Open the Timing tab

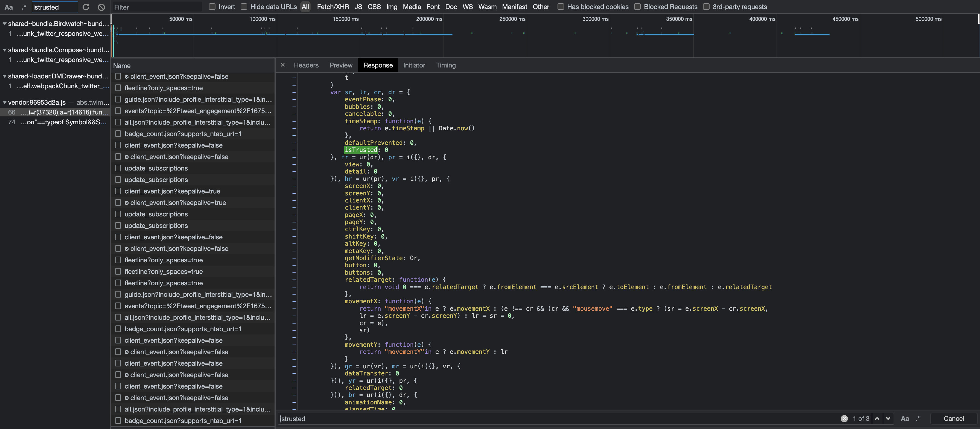point(445,65)
